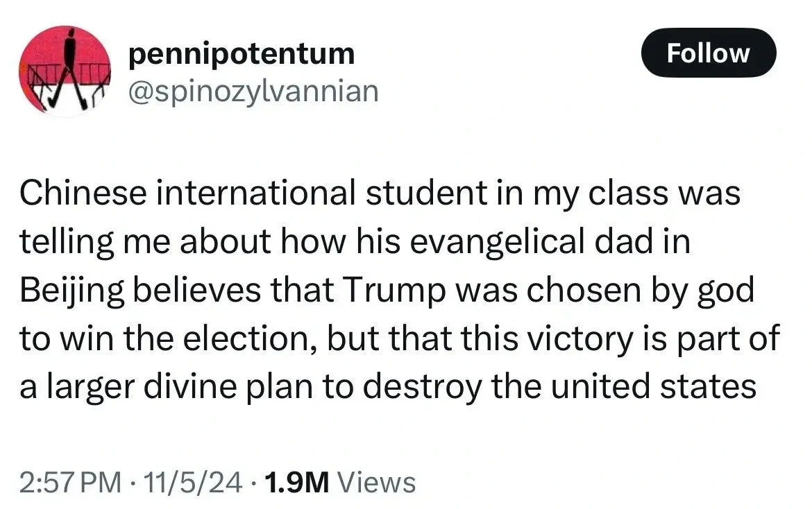Click the display name pennipotentum

[x=242, y=53]
